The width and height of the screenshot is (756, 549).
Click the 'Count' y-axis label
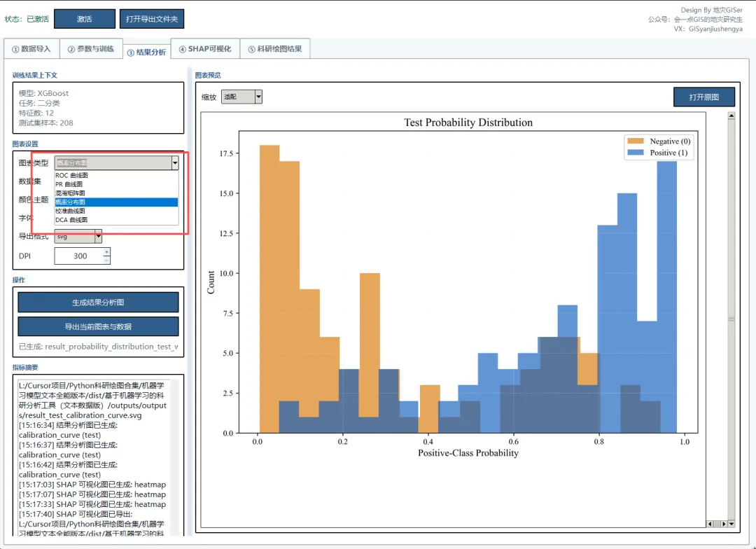[211, 282]
